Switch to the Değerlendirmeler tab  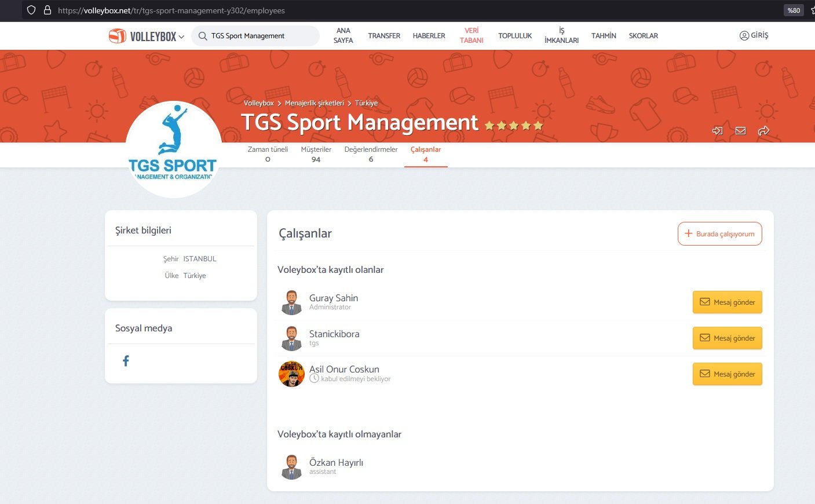[x=371, y=154]
